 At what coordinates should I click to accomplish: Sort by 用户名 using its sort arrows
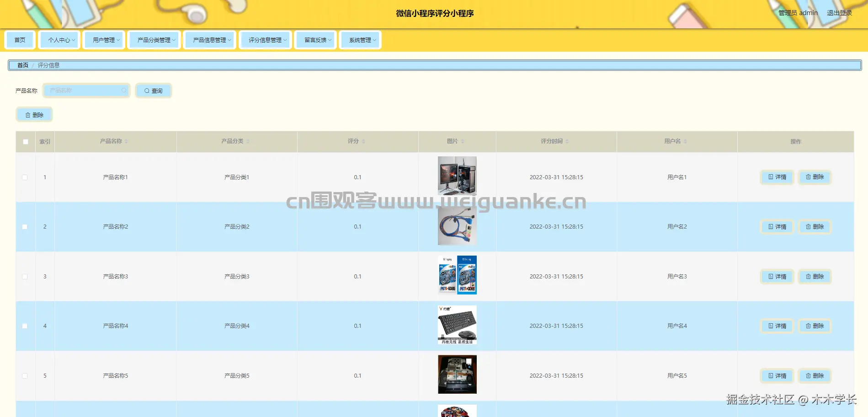tap(685, 141)
